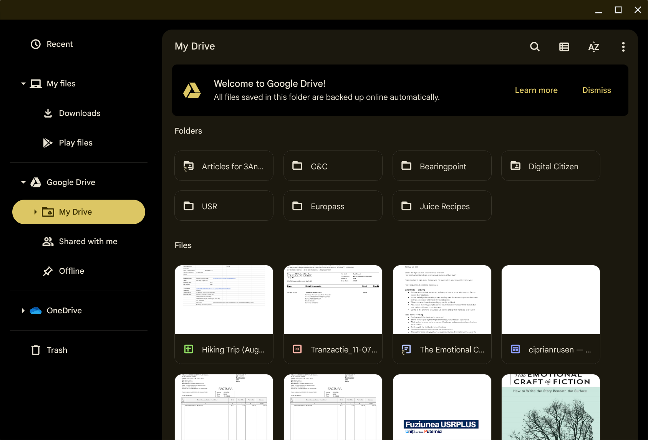Click the My Drive heading text
Screen dimensions: 648x440
pyautogui.click(x=195, y=46)
